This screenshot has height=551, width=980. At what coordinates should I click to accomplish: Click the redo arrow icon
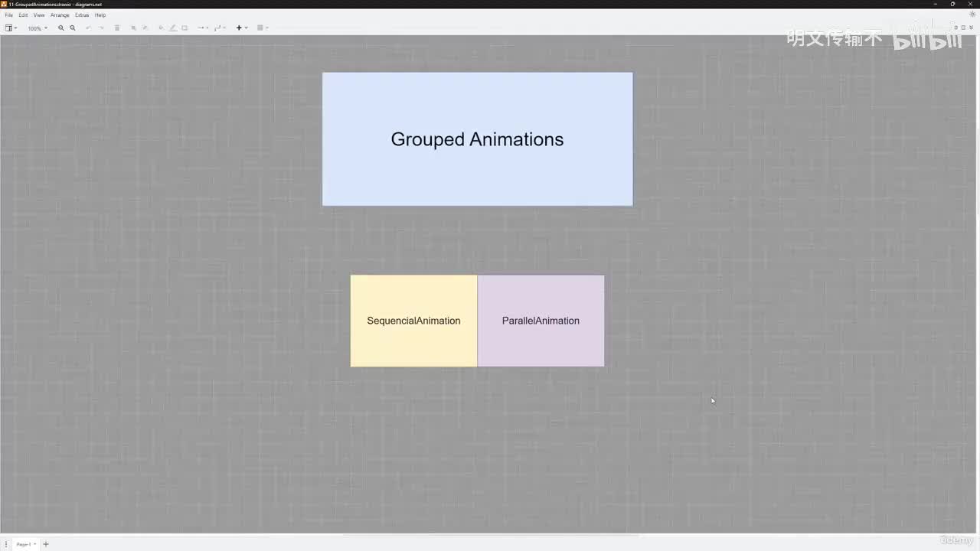coord(101,28)
